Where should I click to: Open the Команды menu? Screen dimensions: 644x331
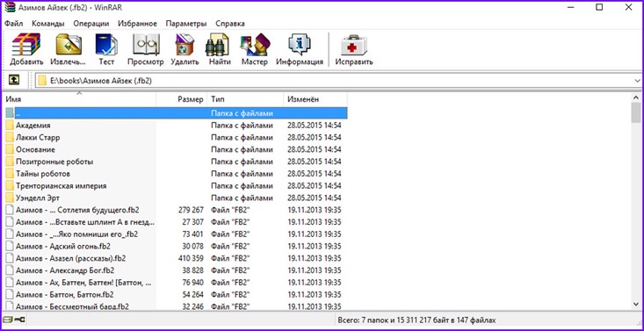point(48,24)
